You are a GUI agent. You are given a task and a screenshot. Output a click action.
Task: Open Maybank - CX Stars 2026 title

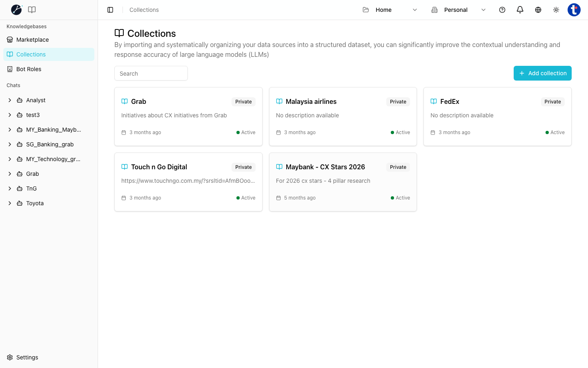click(325, 167)
